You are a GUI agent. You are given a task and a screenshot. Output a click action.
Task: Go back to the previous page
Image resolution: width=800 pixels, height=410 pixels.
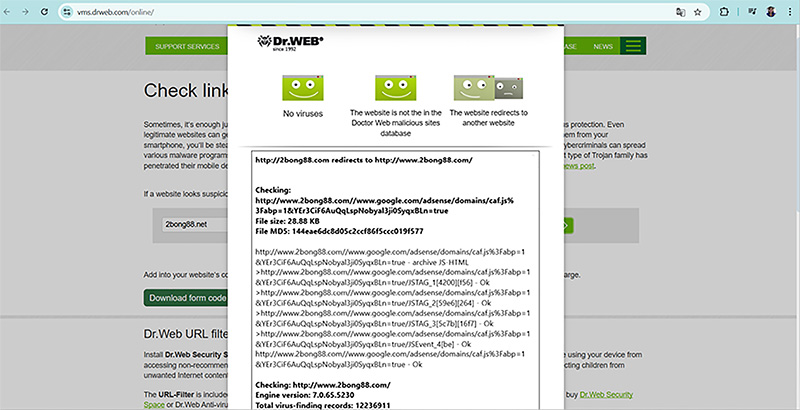(x=7, y=12)
